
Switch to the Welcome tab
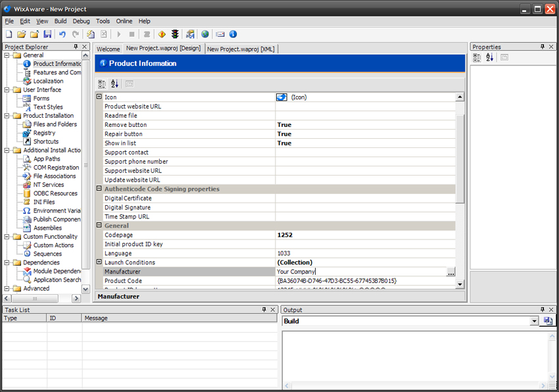pyautogui.click(x=109, y=49)
